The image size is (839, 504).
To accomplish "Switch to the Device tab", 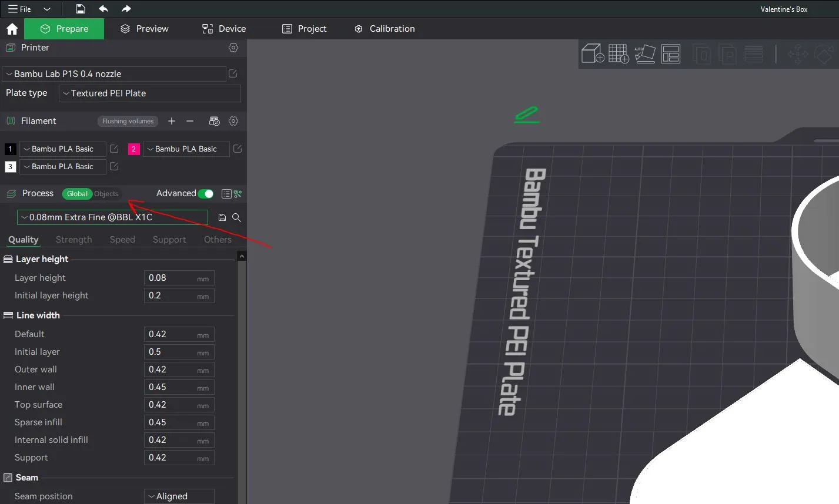I will coord(224,29).
